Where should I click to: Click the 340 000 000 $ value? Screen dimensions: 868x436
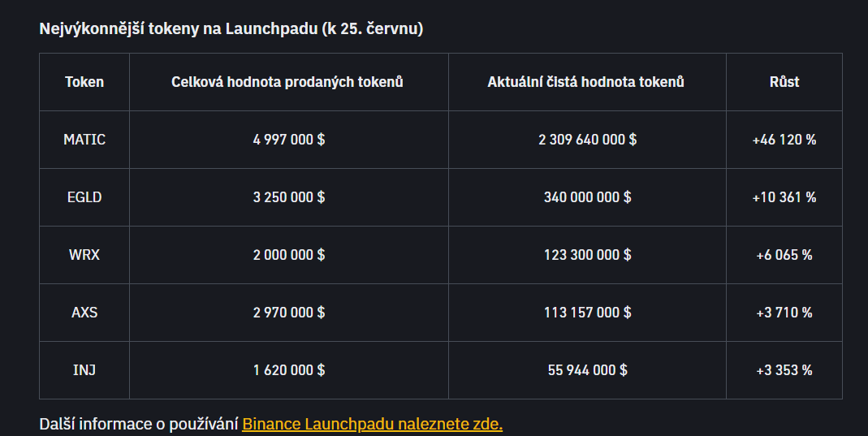pyautogui.click(x=587, y=197)
